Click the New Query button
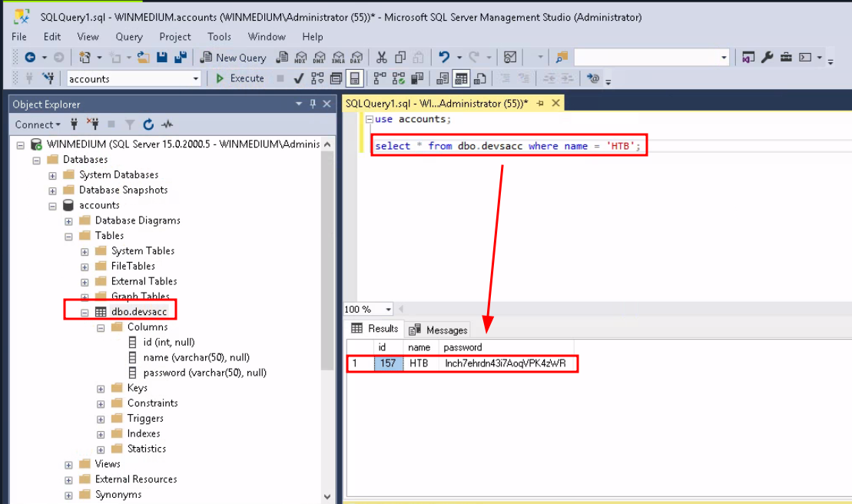852x504 pixels. 233,58
